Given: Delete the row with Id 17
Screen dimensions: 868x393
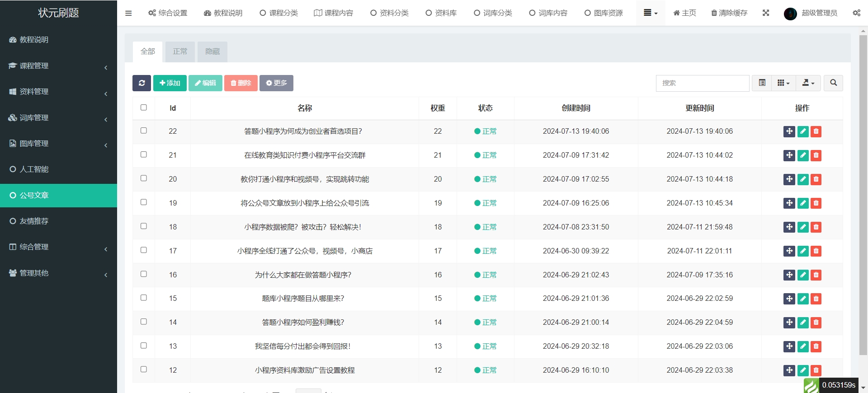Looking at the screenshot, I should tap(816, 251).
